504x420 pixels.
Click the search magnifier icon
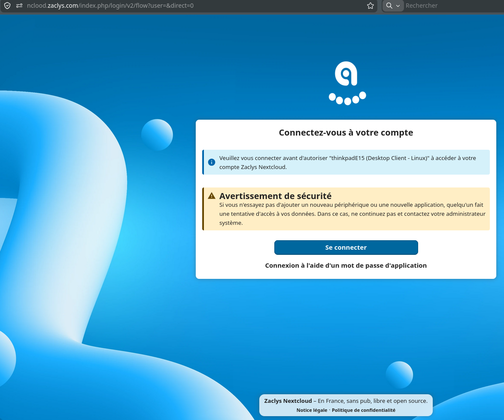pyautogui.click(x=389, y=6)
